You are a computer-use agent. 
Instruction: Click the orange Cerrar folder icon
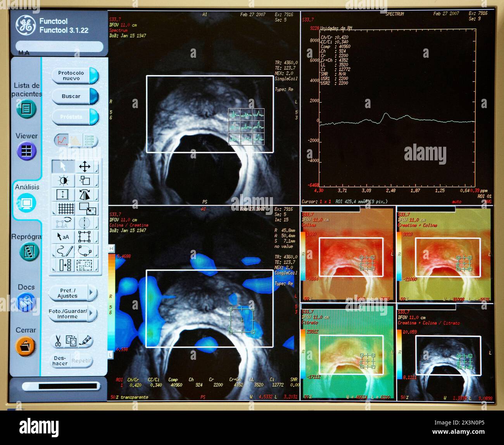[x=26, y=346]
